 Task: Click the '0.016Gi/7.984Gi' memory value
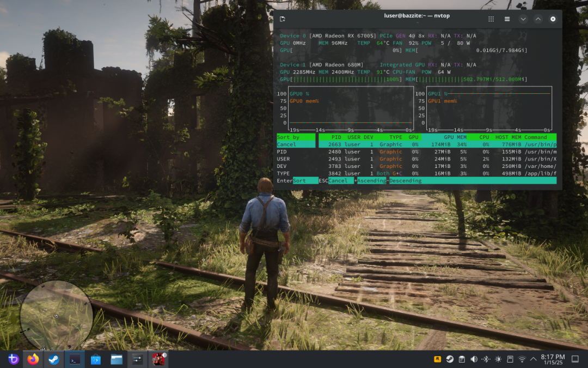coord(500,50)
